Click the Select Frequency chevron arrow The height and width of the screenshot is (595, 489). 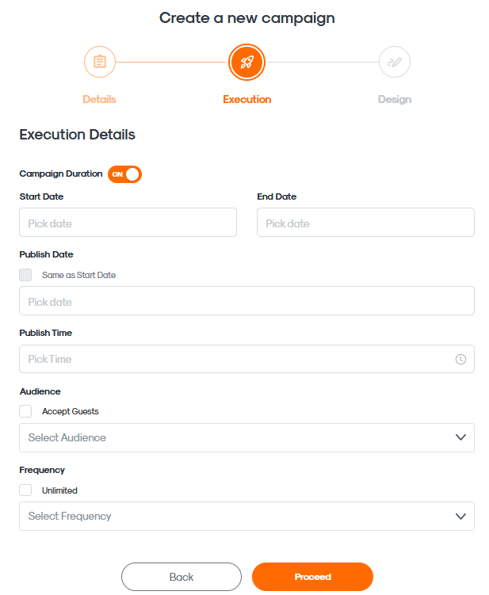pyautogui.click(x=461, y=516)
